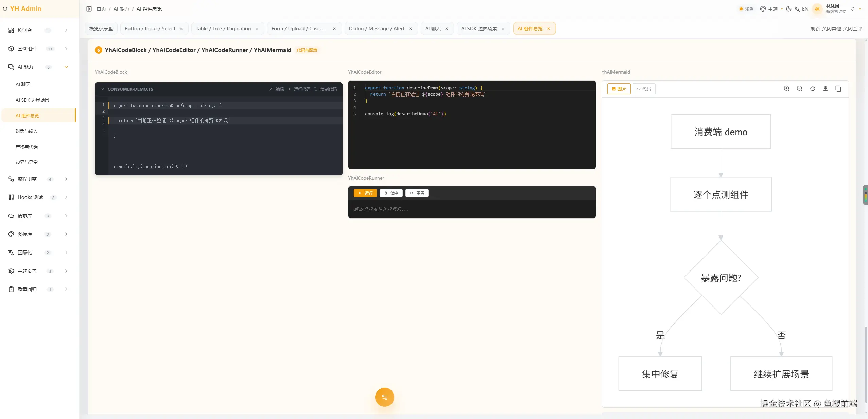This screenshot has width=868, height=419.
Task: Expand the 基础组件 sidebar menu
Action: (x=38, y=49)
